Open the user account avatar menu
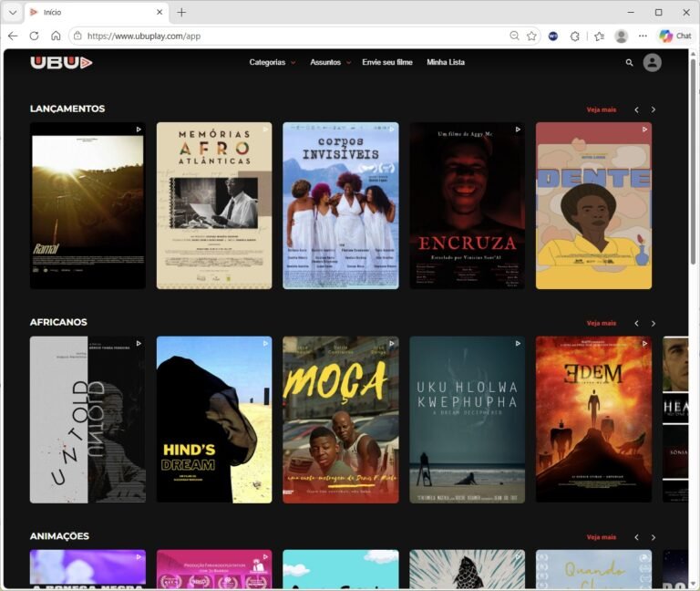Viewport: 700px width, 591px height. pyautogui.click(x=652, y=63)
